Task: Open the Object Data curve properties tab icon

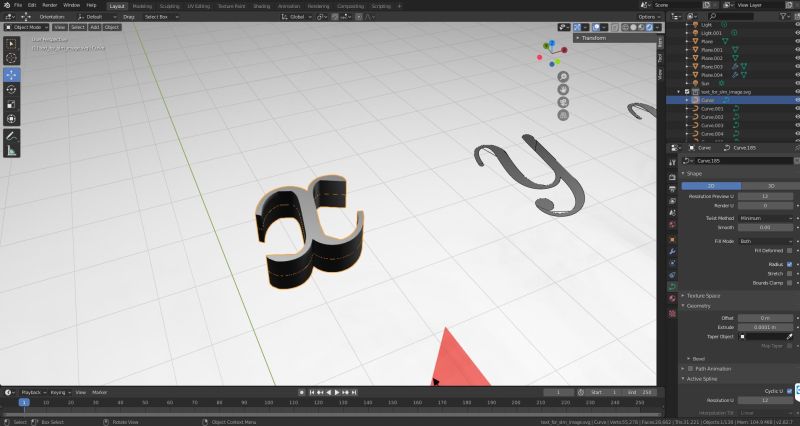Action: coord(672,287)
